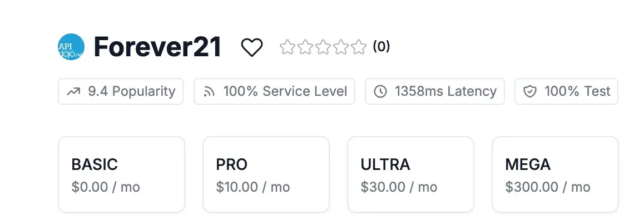644x224 pixels.
Task: Click the second rating star
Action: (x=305, y=47)
